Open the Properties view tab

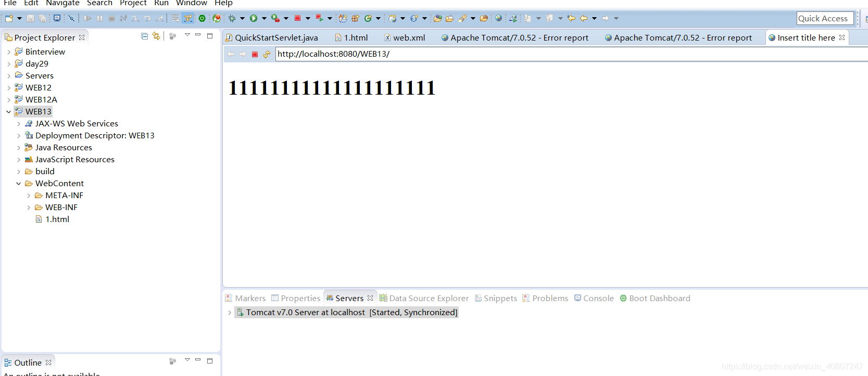coord(296,298)
